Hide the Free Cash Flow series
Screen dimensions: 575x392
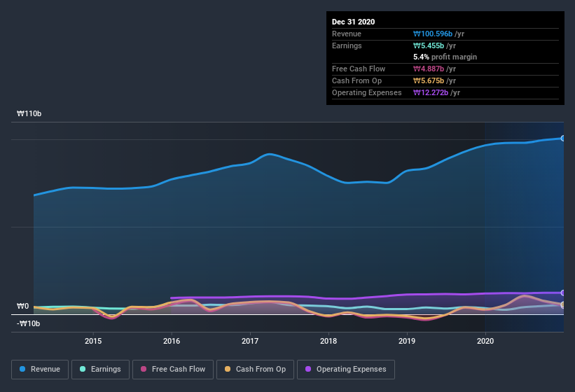pyautogui.click(x=172, y=369)
